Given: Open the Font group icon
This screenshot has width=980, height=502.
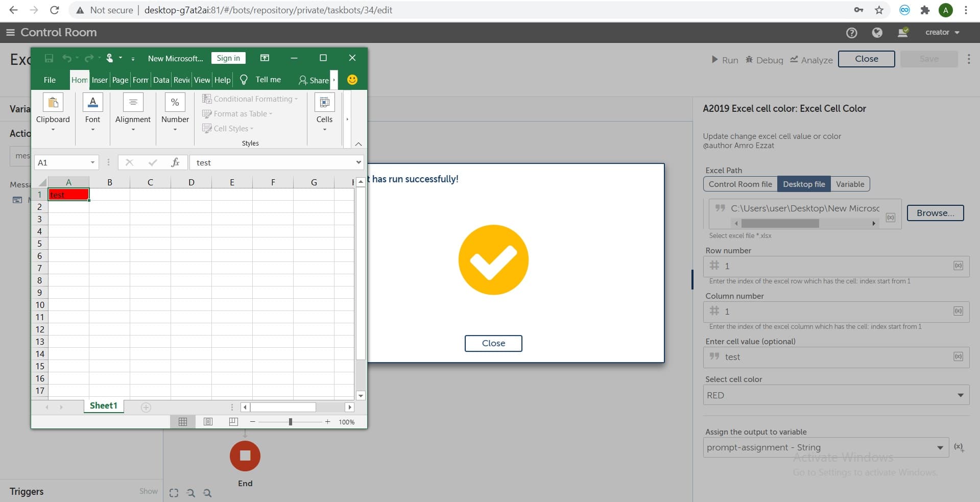Looking at the screenshot, I should point(93,103).
